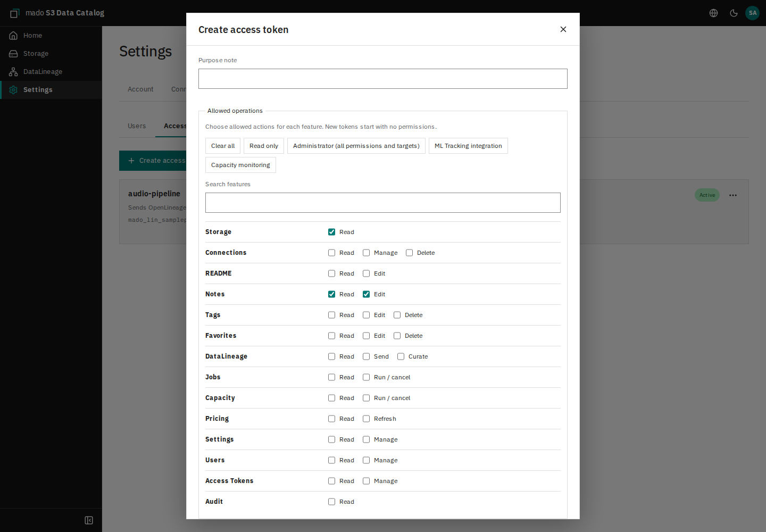Check README Read checkbox
This screenshot has width=766, height=532.
331,273
